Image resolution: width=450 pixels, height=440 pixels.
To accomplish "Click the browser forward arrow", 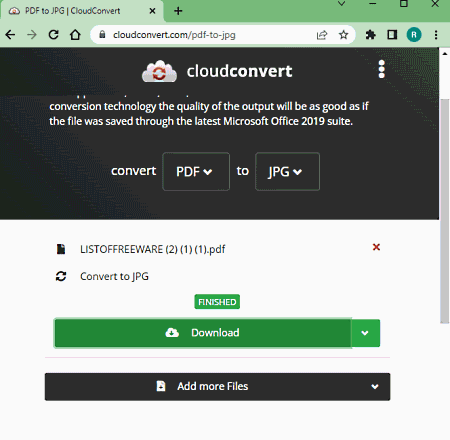I will [x=32, y=35].
